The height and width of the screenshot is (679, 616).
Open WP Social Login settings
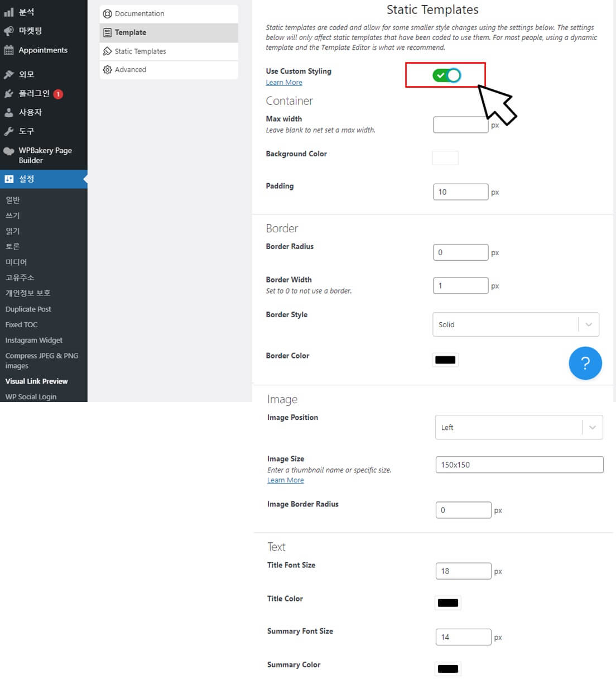[x=31, y=397]
